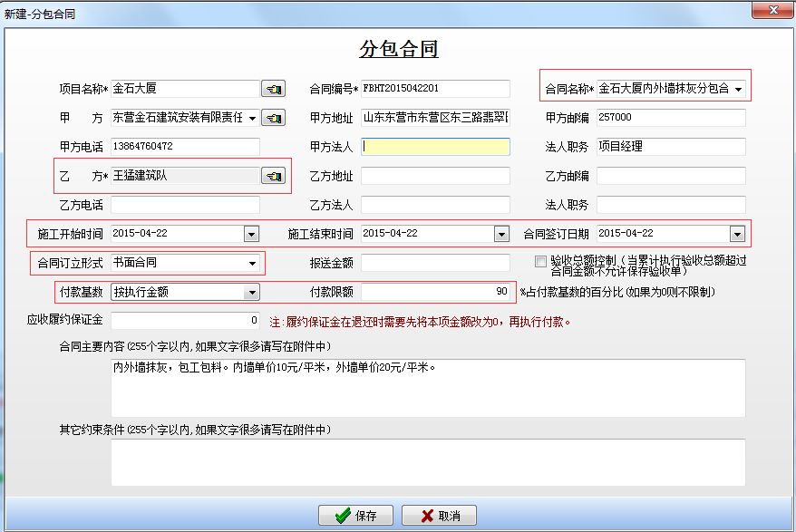Focus the 应收履约保证金 field
The width and height of the screenshot is (796, 532).
click(185, 320)
